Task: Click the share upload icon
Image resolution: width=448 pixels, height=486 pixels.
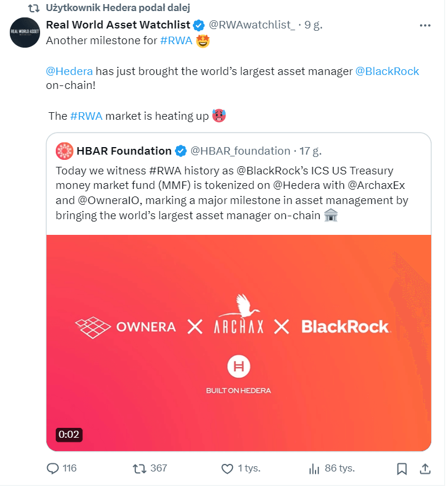Action: pyautogui.click(x=425, y=468)
